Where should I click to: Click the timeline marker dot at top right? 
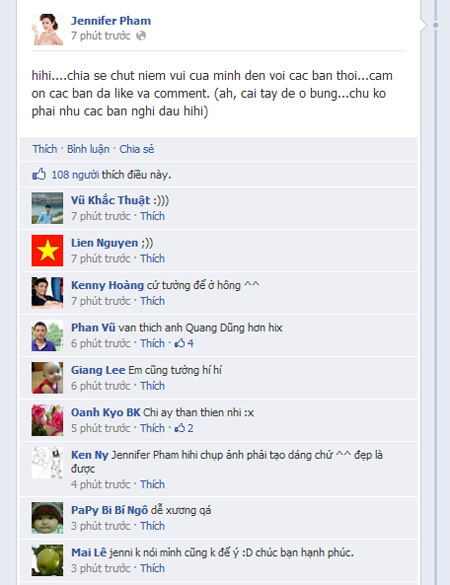click(x=435, y=25)
